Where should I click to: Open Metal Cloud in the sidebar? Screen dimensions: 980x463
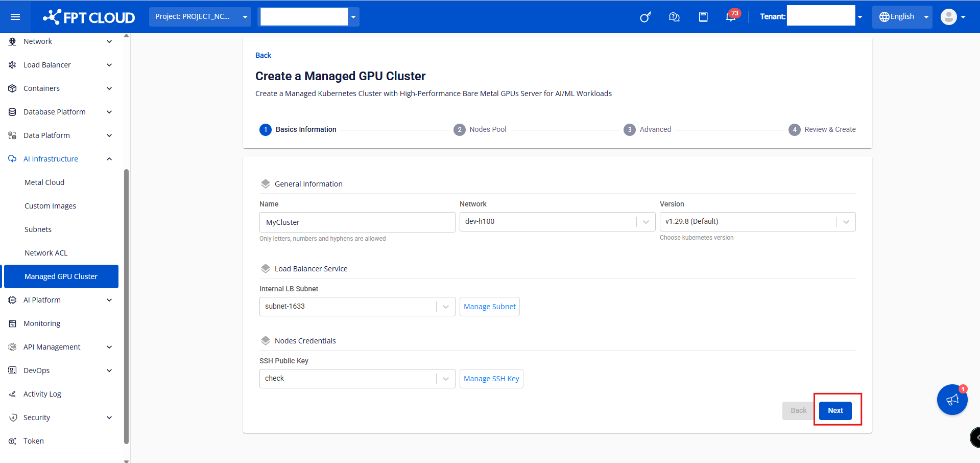[x=44, y=182]
